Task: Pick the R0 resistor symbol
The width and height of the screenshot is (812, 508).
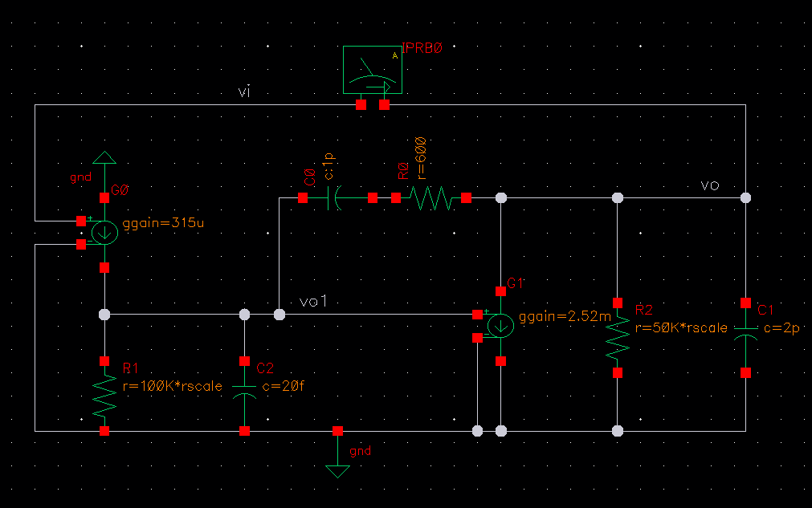Action: point(430,197)
